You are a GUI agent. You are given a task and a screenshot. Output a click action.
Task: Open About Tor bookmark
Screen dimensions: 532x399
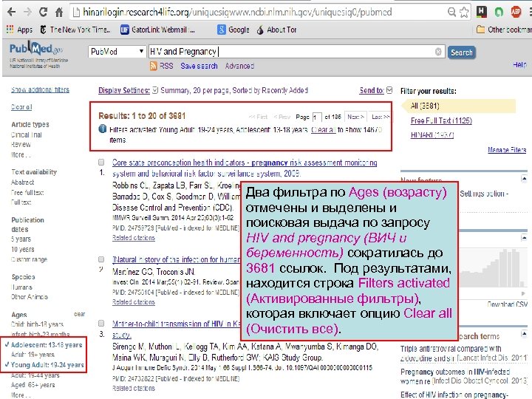tap(277, 30)
